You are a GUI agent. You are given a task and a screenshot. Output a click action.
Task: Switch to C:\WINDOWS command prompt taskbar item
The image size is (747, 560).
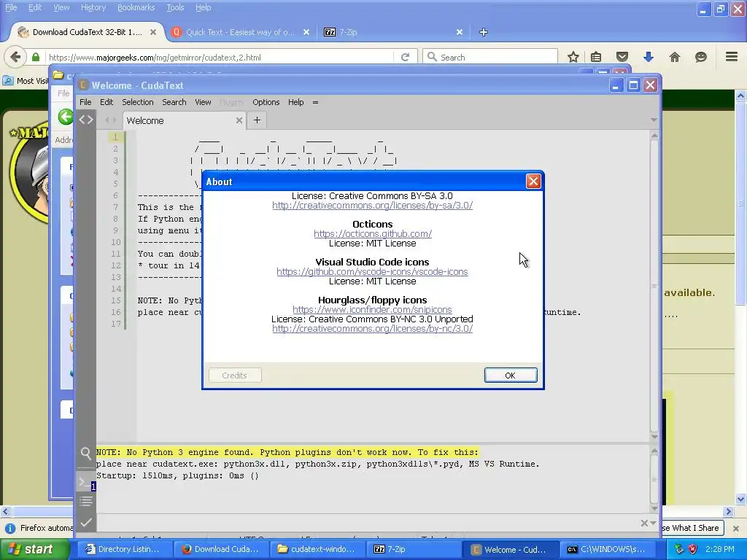(607, 549)
